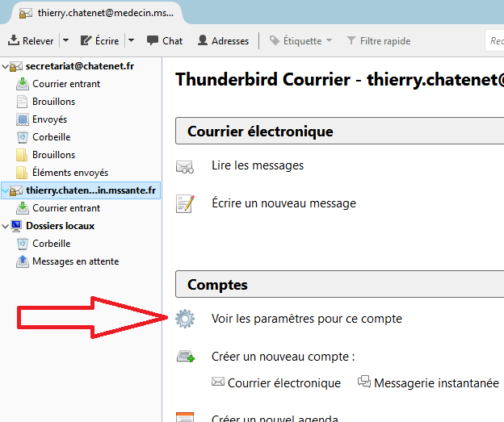Toggle the Filtre rapide quick filter
The height and width of the screenshot is (422, 504).
click(379, 41)
